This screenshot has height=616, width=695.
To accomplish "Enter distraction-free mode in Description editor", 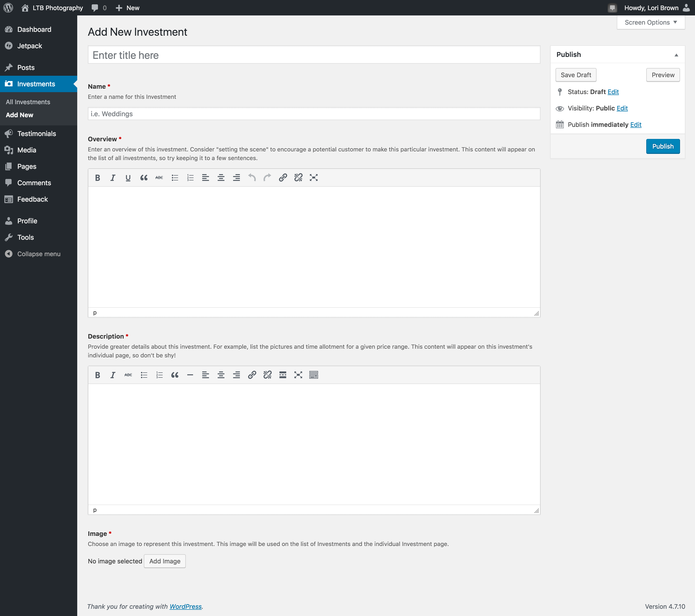I will 298,375.
